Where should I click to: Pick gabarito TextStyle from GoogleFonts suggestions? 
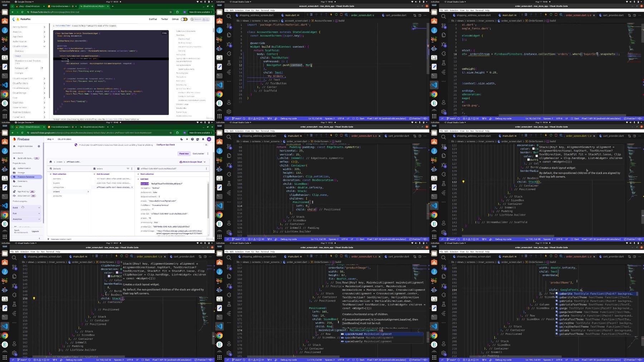tap(596, 294)
